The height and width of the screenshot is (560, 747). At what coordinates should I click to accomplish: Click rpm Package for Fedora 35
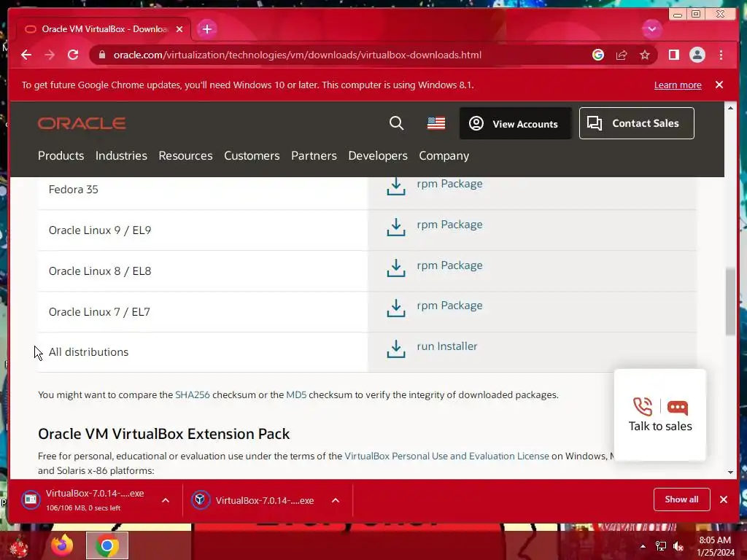coord(449,183)
